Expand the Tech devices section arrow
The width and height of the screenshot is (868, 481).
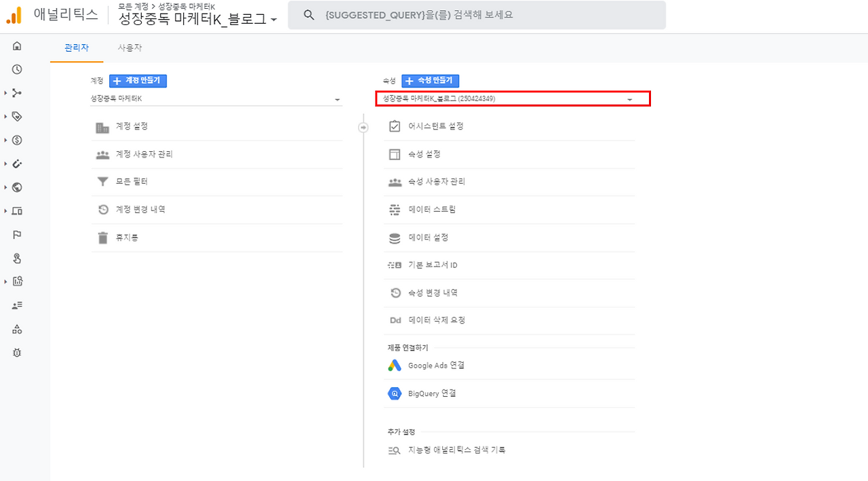pos(5,211)
